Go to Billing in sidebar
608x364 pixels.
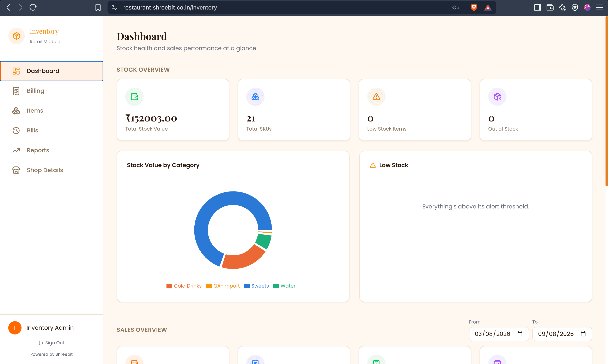(51, 91)
